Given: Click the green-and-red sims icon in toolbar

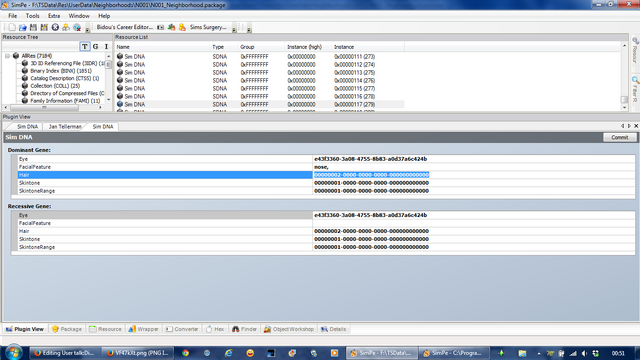Looking at the screenshot, I should (171, 27).
